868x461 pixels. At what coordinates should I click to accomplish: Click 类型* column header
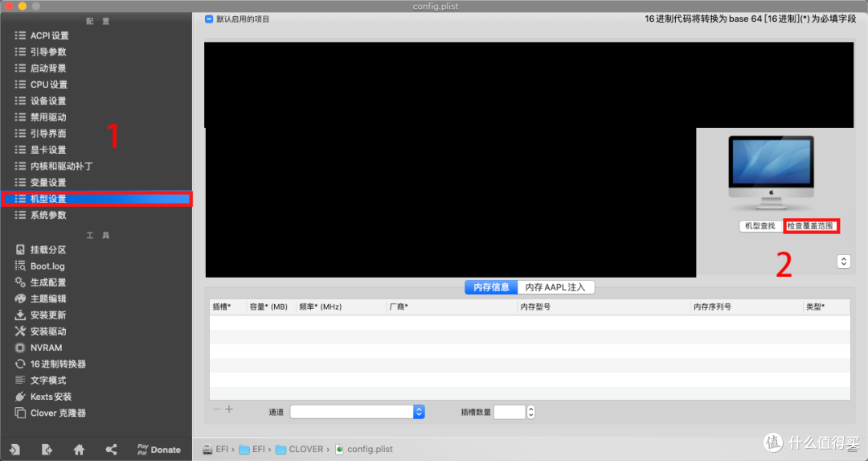pyautogui.click(x=826, y=307)
